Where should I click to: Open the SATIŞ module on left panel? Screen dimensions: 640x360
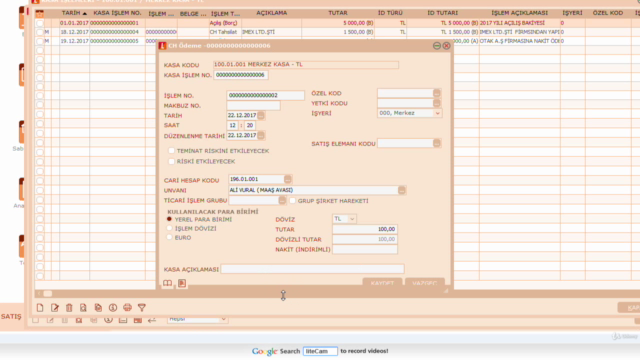(11, 316)
